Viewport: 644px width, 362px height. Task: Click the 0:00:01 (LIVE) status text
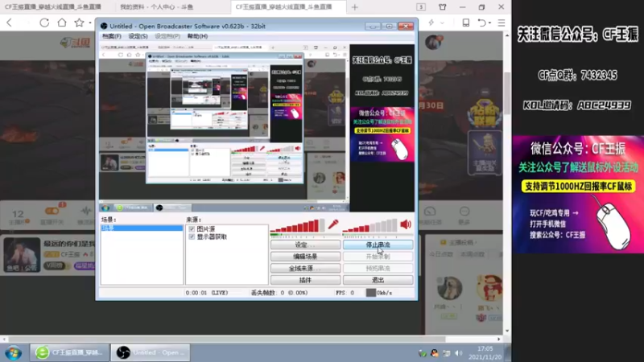(207, 293)
